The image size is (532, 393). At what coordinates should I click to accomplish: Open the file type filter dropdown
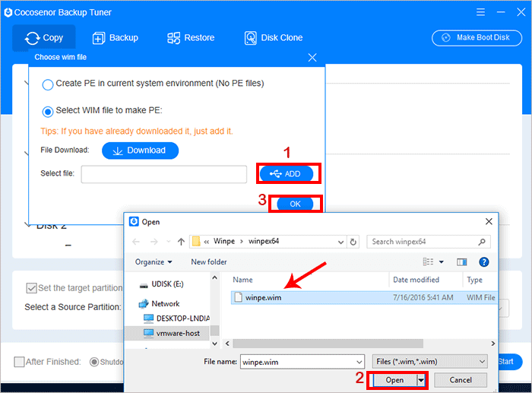click(430, 362)
